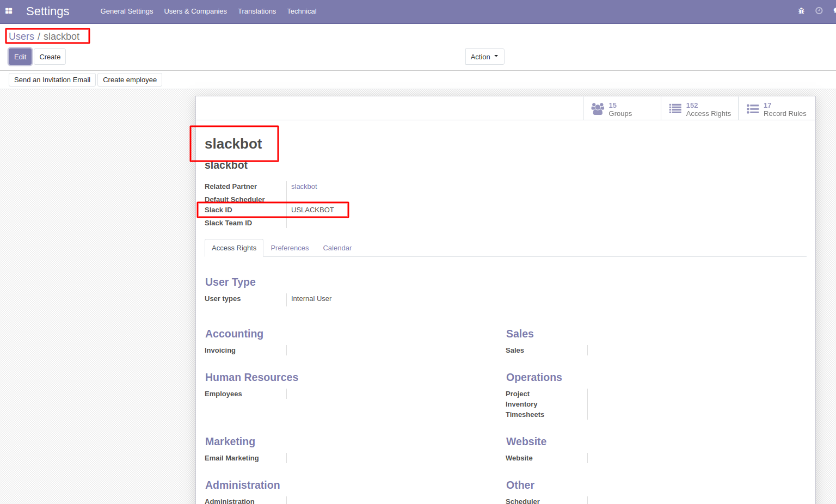This screenshot has width=836, height=504.
Task: Go back to Users breadcrumb
Action: click(x=21, y=36)
